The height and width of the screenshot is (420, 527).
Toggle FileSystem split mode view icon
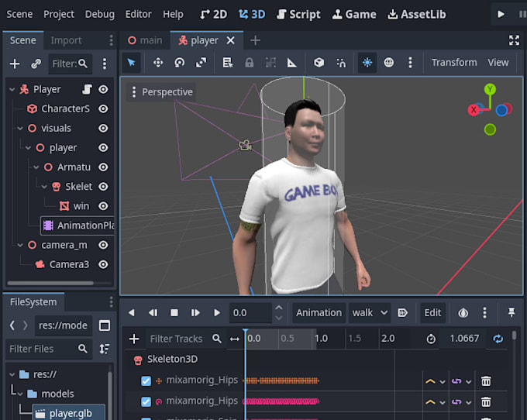[105, 325]
